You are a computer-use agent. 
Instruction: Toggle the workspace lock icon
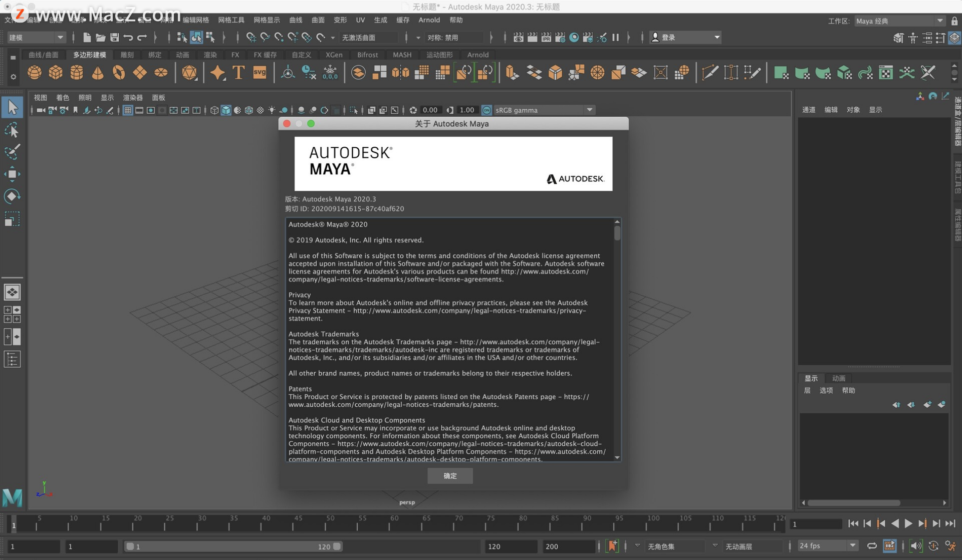(954, 21)
